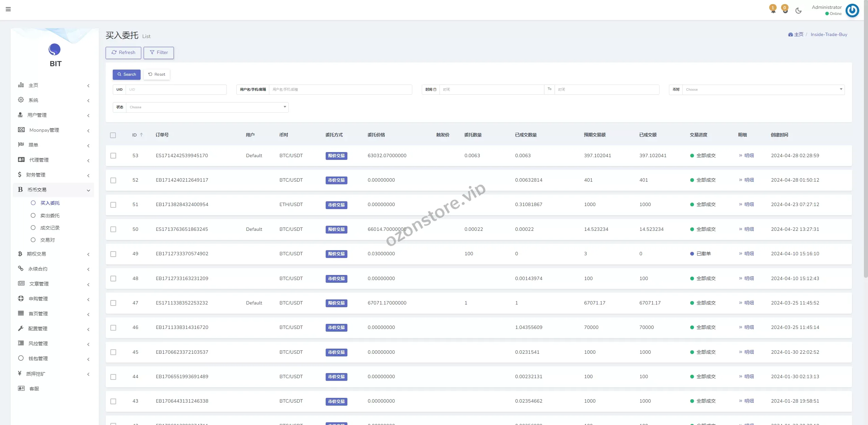Click into the UID input field
The width and height of the screenshot is (868, 425).
(x=176, y=90)
